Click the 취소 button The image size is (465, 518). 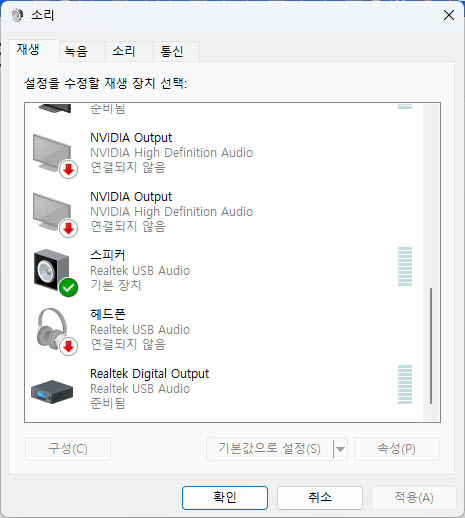[320, 498]
